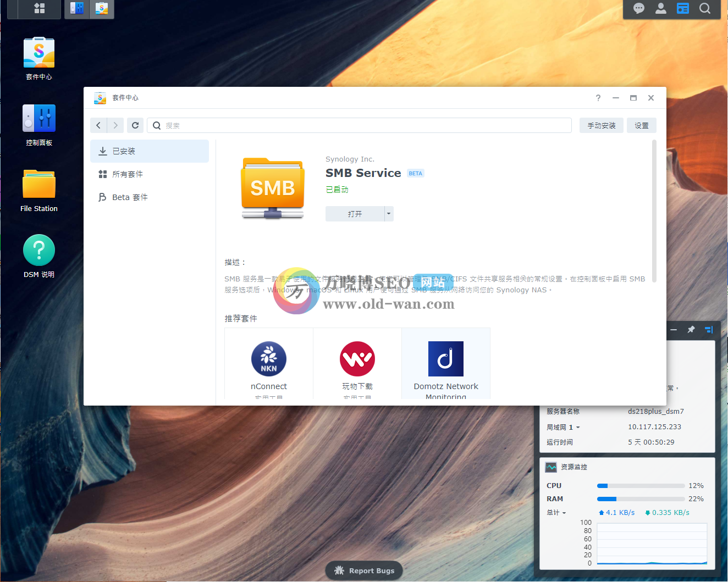Pin the widget panel

(691, 330)
